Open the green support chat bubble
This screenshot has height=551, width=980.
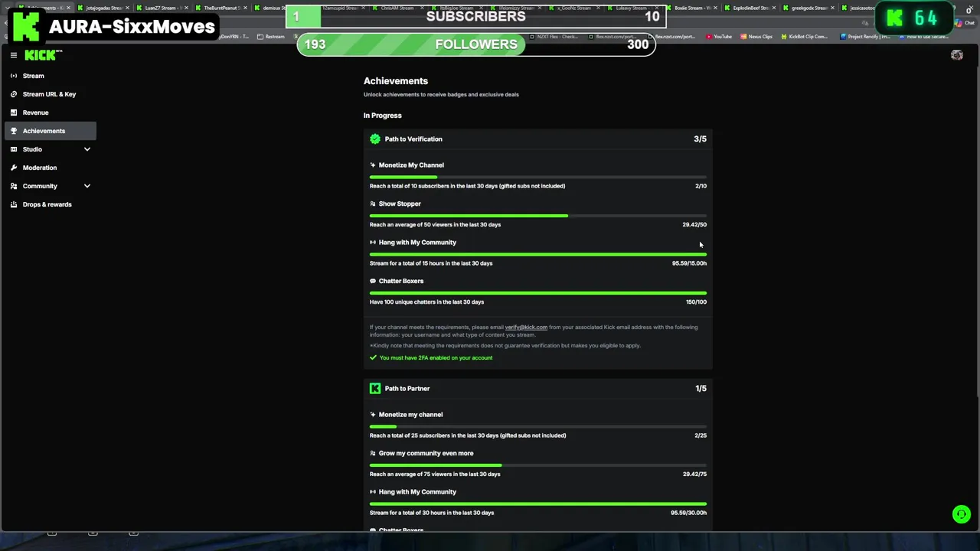coord(962,514)
